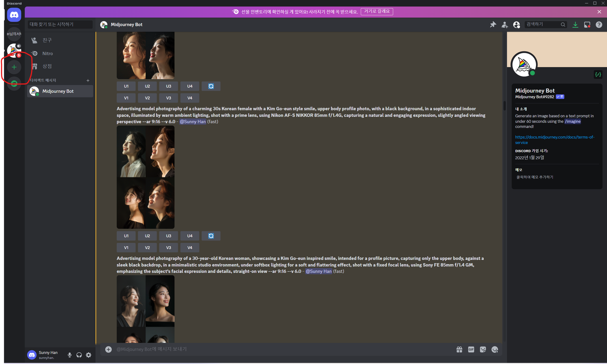Open the sticker picker
This screenshot has height=364, width=607.
tap(483, 349)
